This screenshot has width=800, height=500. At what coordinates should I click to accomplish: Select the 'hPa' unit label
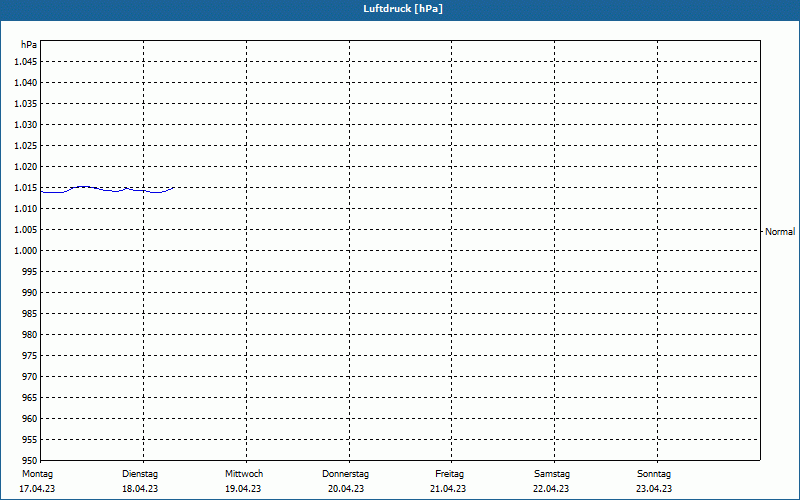[29, 45]
